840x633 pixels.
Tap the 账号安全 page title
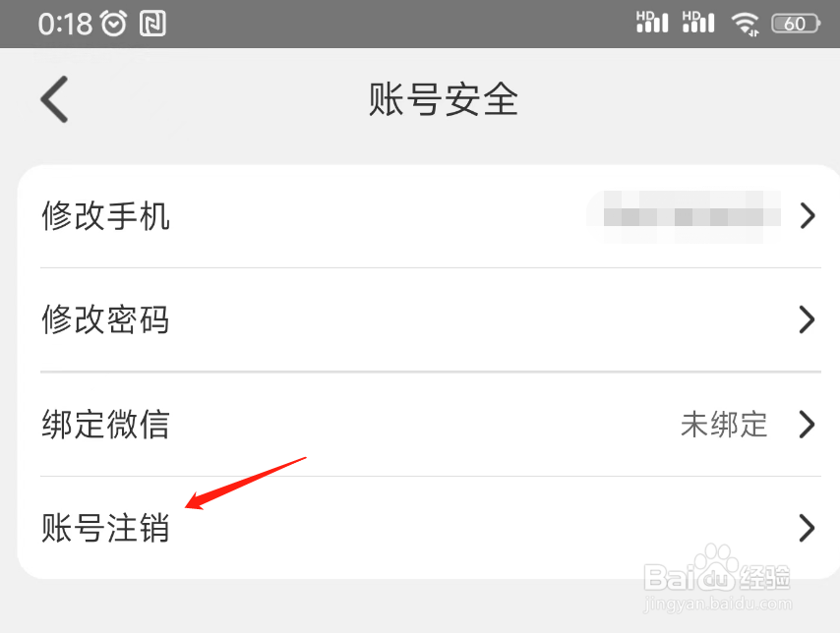(x=443, y=99)
